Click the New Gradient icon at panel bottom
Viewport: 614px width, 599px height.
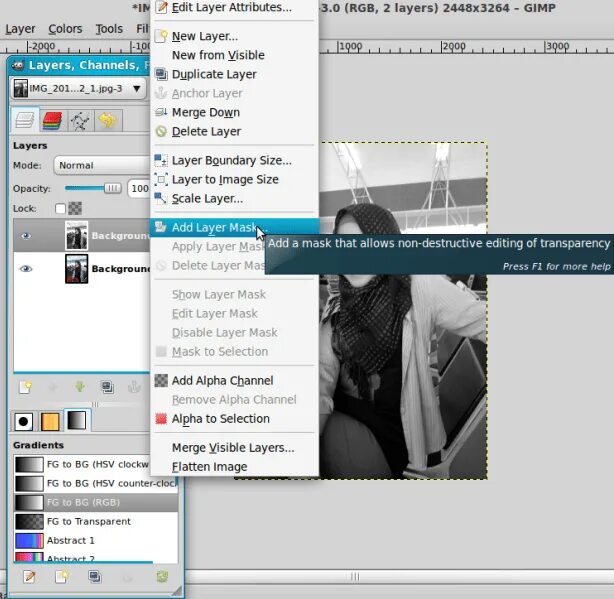61,577
